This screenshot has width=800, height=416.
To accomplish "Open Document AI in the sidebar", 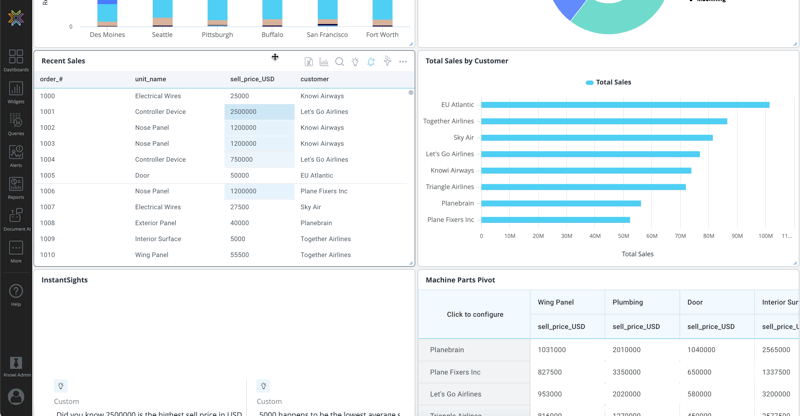I will coord(16,219).
